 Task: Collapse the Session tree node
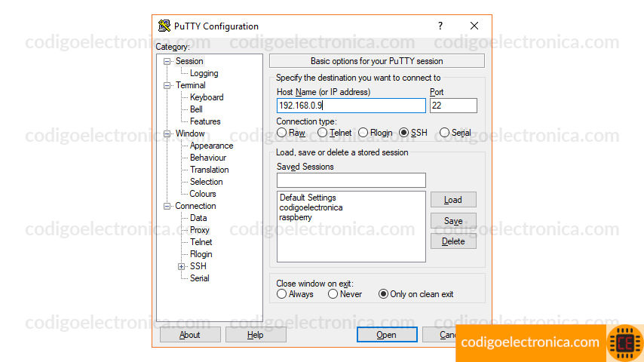tap(167, 62)
